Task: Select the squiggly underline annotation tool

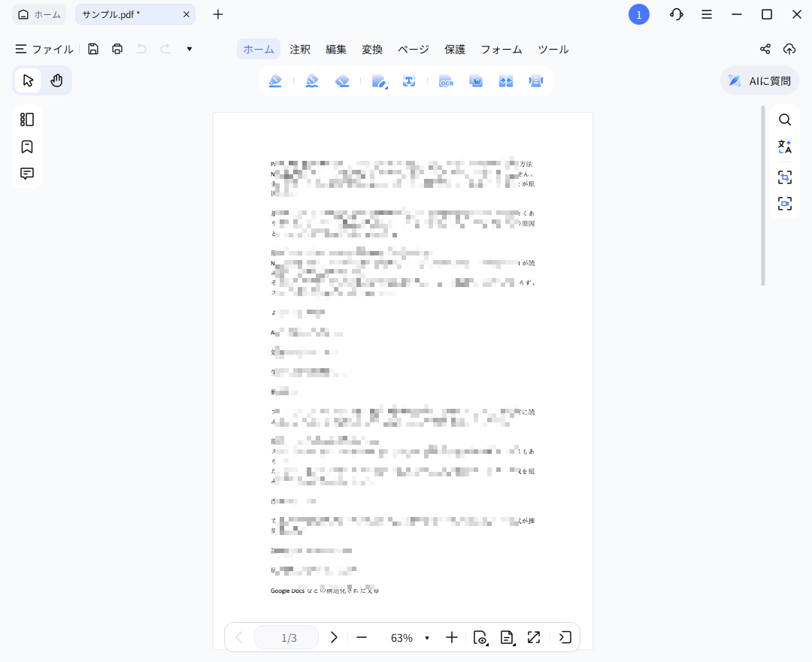Action: 311,80
